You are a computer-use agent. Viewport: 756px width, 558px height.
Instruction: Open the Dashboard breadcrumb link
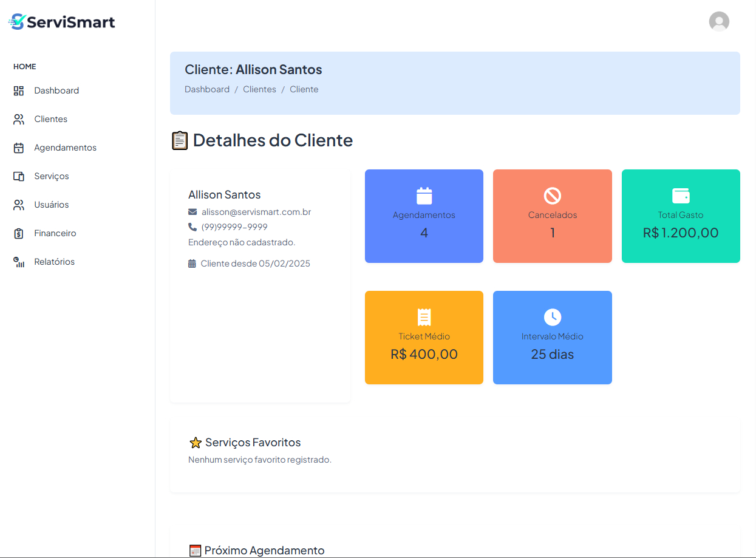tap(206, 89)
